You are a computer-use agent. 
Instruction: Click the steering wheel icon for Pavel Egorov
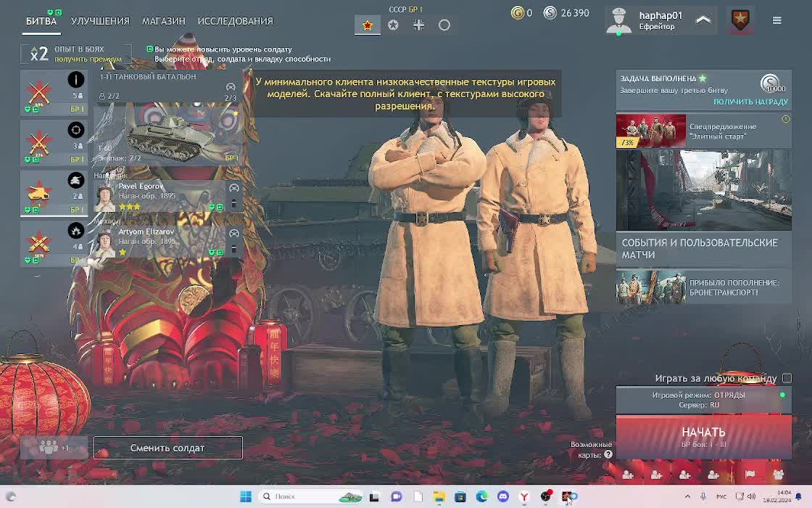click(x=234, y=188)
